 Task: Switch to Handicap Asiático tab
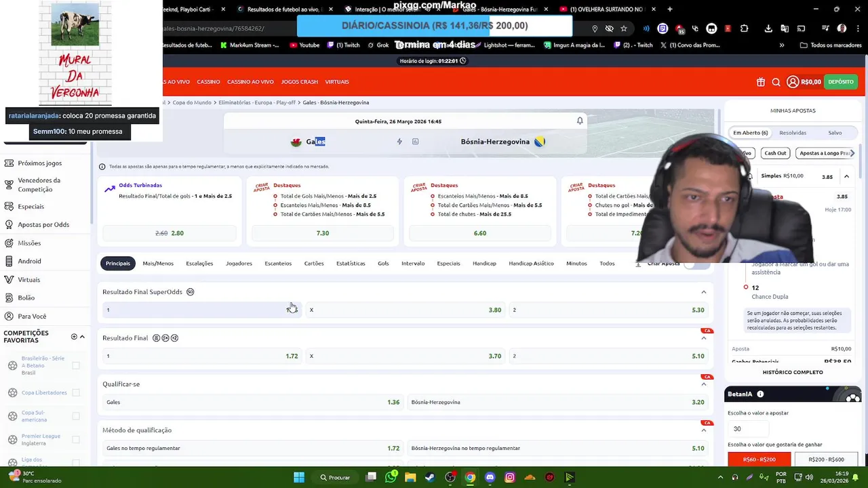(x=531, y=264)
